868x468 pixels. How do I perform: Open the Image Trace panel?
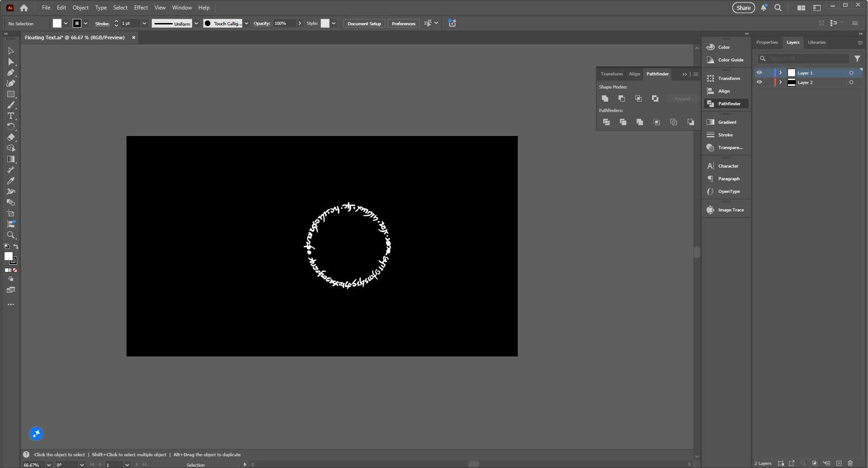(x=726, y=210)
